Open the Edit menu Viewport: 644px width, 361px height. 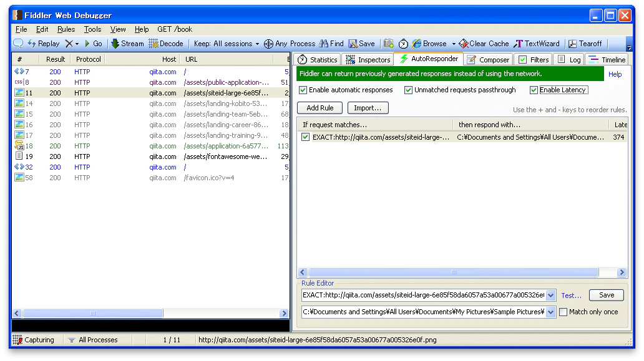point(42,29)
